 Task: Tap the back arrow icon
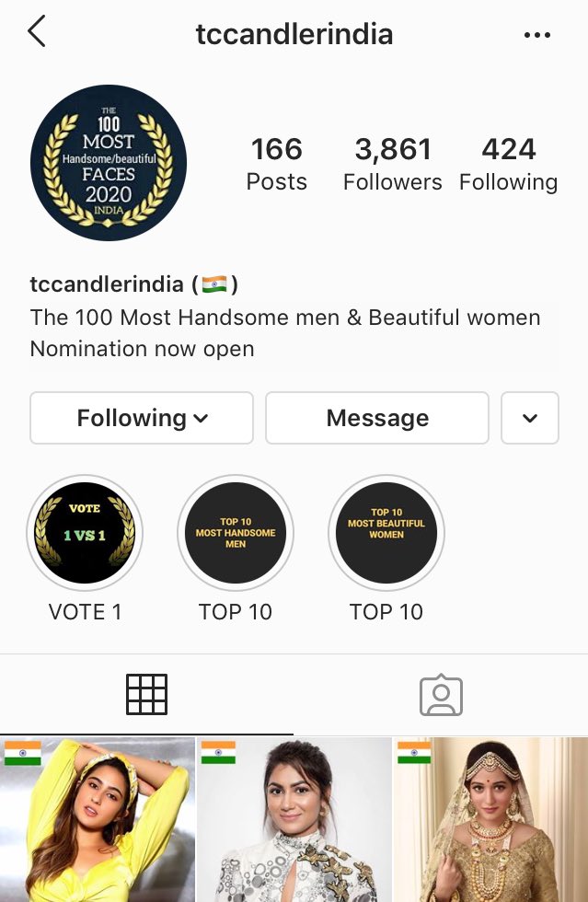point(36,31)
